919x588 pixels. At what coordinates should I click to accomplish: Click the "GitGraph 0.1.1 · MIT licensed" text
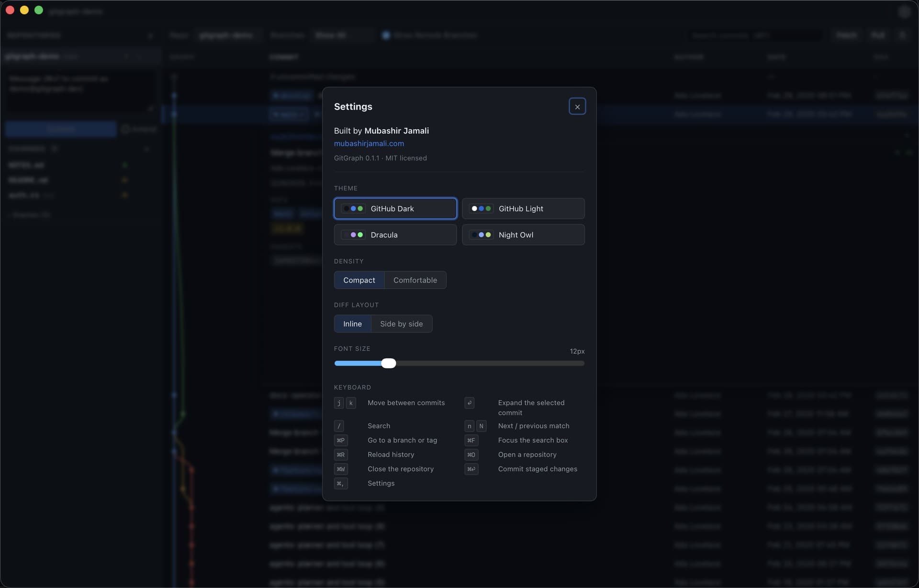click(x=381, y=158)
